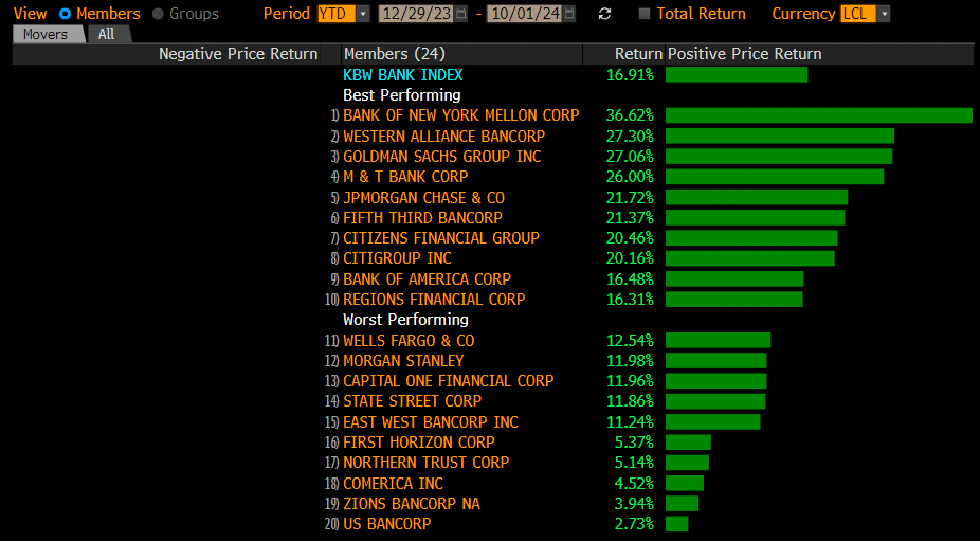980x541 pixels.
Task: Click the green bar for US Bancorp
Action: click(x=677, y=524)
